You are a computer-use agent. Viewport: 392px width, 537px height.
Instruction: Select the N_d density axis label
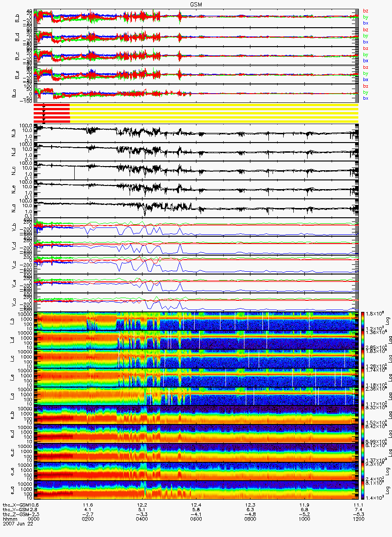pyautogui.click(x=14, y=153)
